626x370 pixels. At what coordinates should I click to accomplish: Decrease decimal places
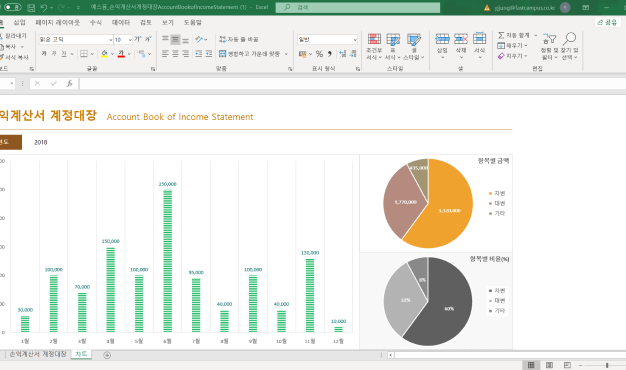point(353,53)
